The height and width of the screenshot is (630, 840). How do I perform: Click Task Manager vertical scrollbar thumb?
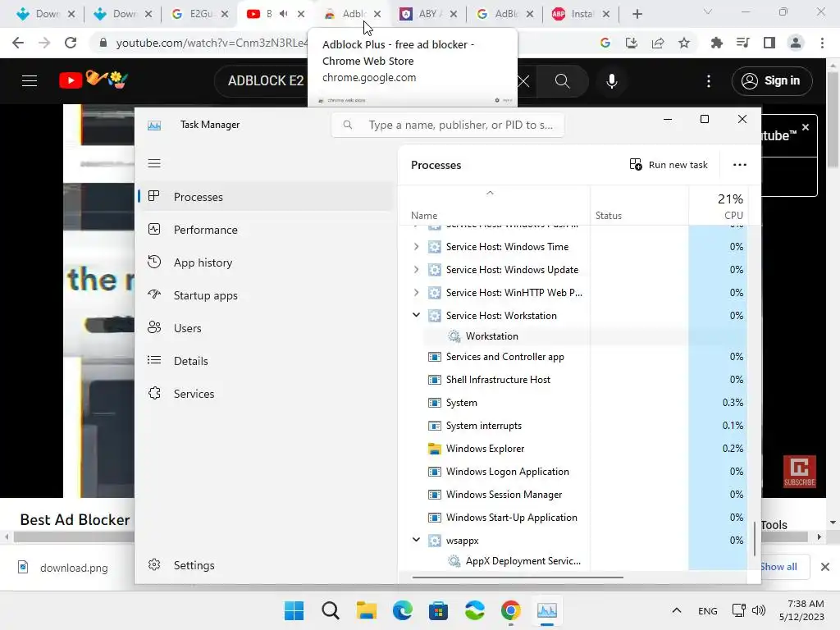[755, 538]
